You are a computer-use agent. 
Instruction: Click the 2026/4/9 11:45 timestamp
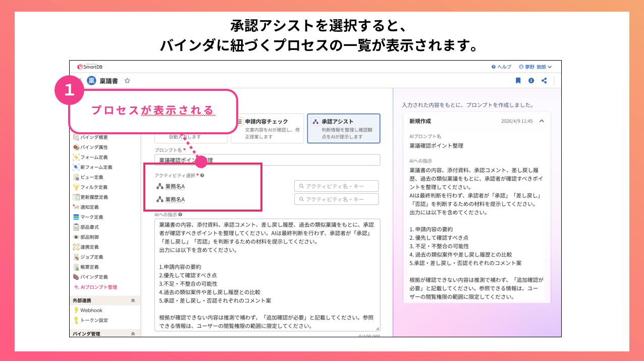click(x=517, y=121)
